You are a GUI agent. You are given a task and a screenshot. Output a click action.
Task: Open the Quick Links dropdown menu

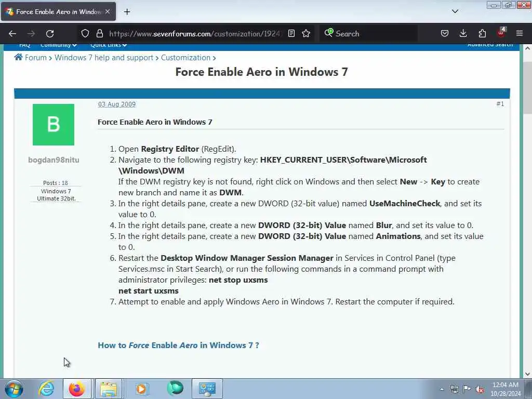109,45
